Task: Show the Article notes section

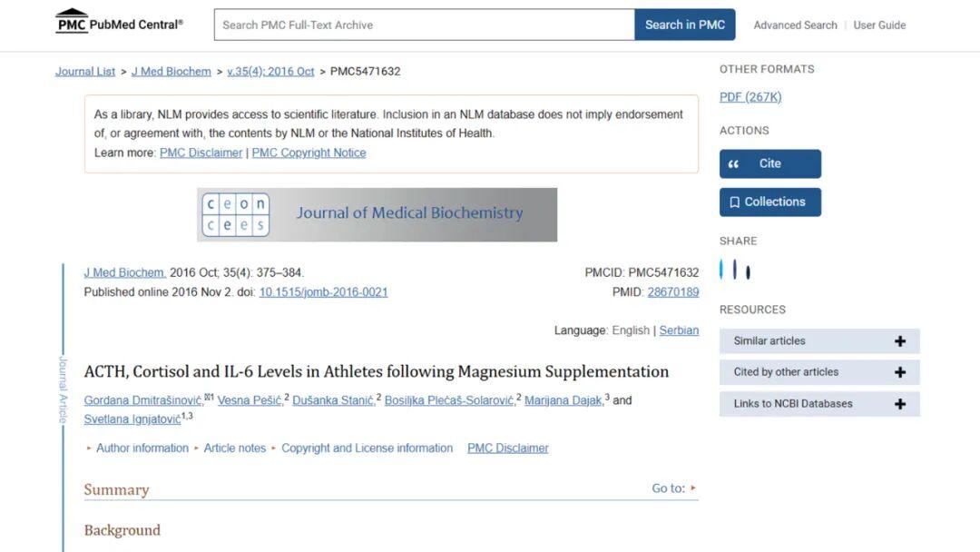Action: [234, 448]
